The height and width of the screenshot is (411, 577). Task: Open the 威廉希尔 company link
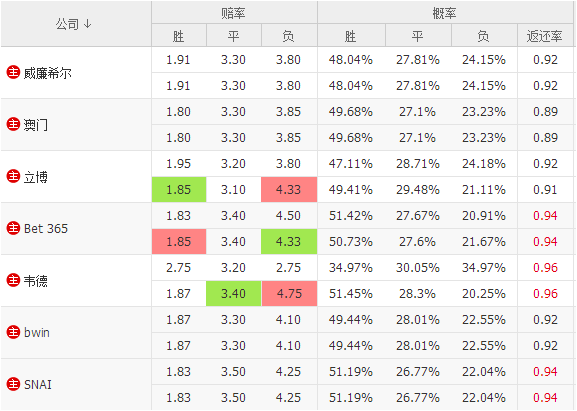(x=47, y=73)
